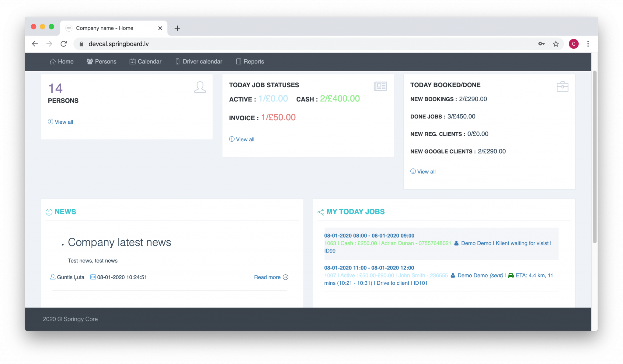
Task: Click user icon beside Guntis Ļuta
Action: coord(53,277)
